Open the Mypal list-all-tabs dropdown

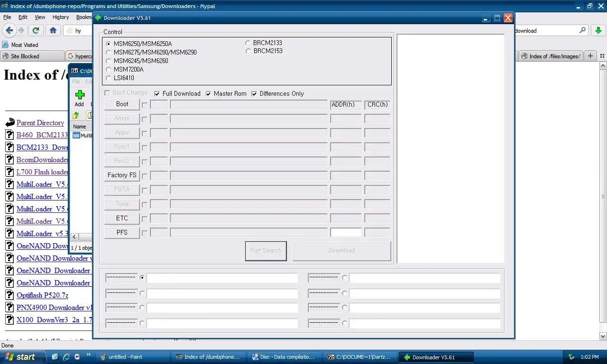click(602, 56)
